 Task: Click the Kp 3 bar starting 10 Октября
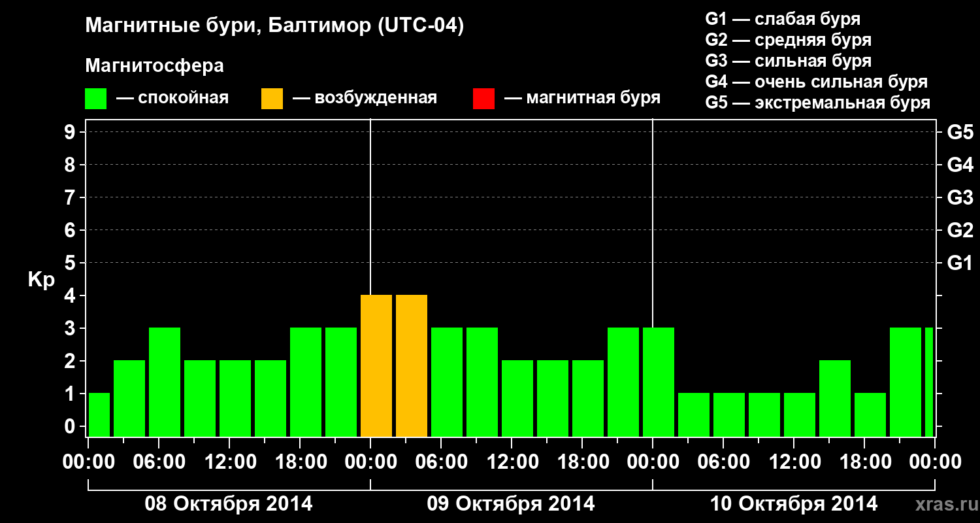click(x=659, y=382)
